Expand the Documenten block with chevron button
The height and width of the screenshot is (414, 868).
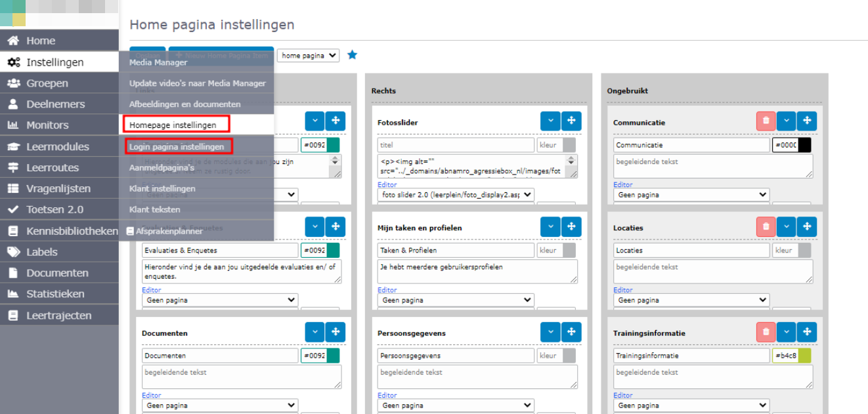click(315, 332)
